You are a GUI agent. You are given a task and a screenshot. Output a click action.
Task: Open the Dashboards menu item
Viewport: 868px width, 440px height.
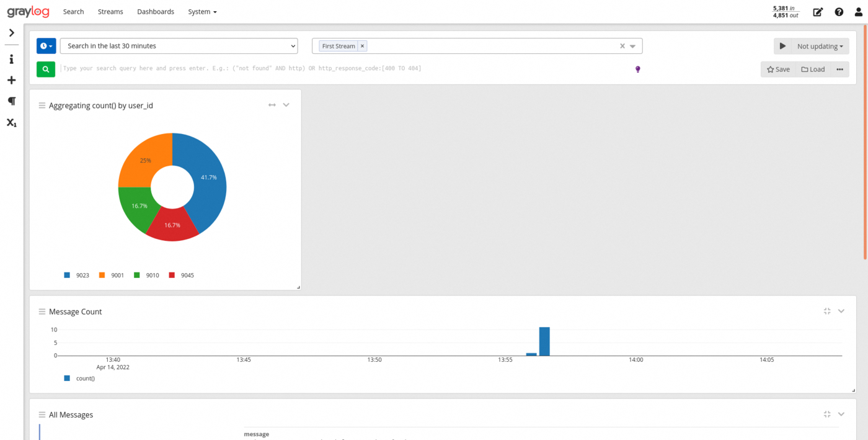coord(156,12)
